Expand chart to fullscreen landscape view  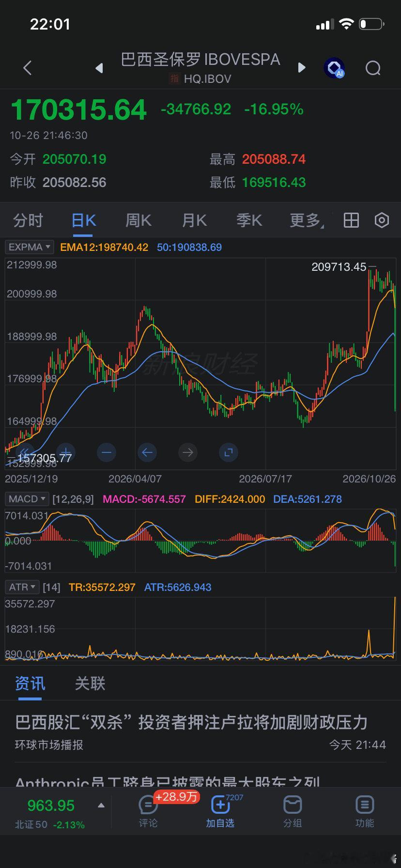pos(229,452)
